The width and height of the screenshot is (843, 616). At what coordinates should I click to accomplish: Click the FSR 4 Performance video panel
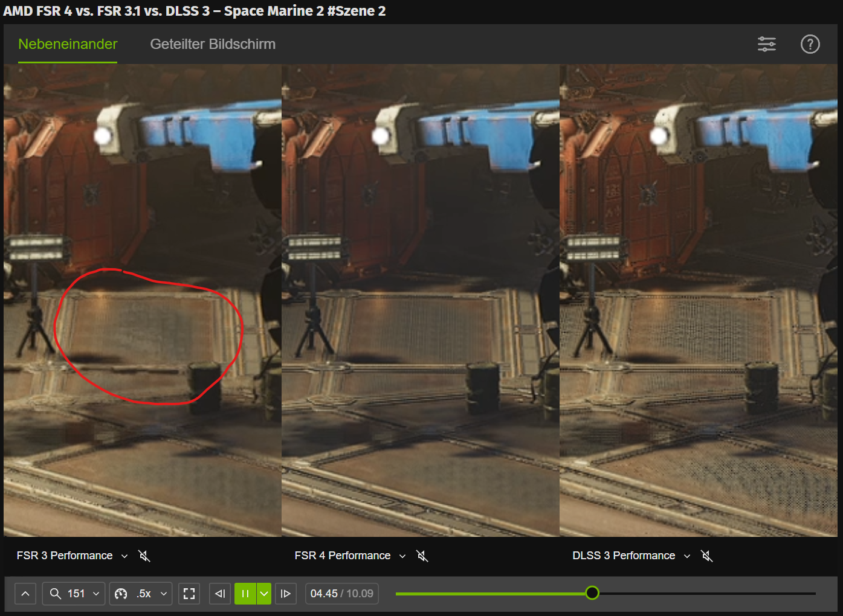click(x=421, y=301)
